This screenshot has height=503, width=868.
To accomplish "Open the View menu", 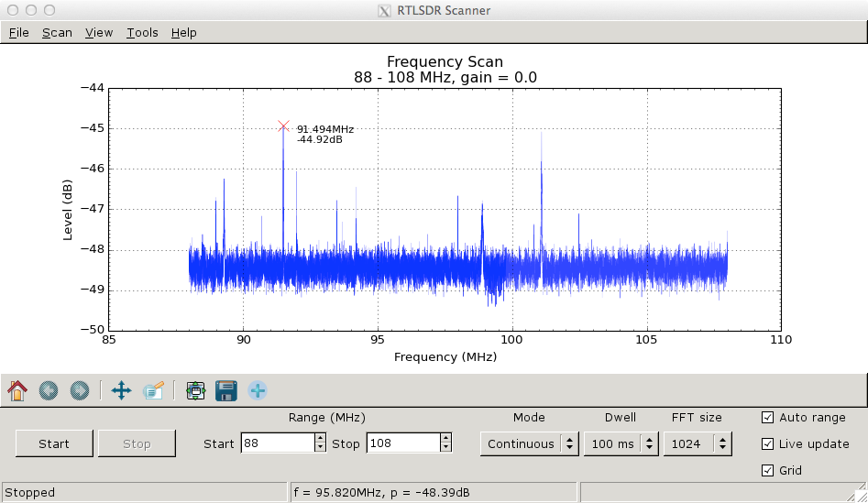I will (x=99, y=33).
